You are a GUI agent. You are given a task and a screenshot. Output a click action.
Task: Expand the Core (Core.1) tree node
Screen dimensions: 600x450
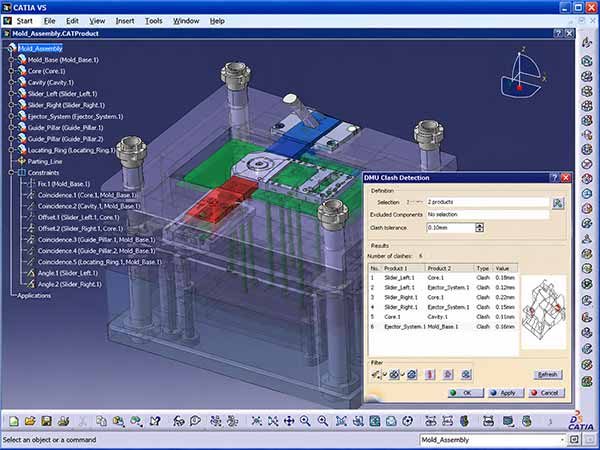[11, 71]
